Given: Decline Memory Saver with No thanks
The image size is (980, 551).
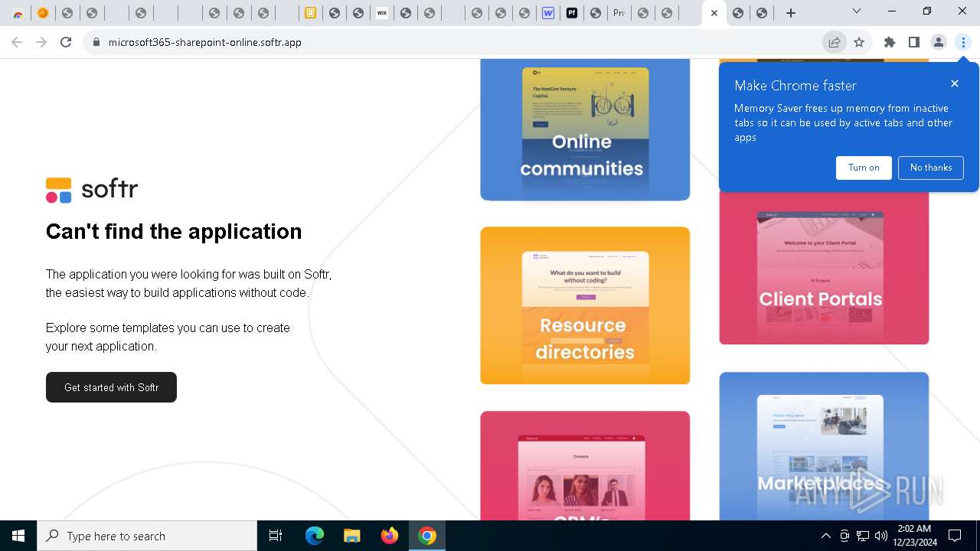Looking at the screenshot, I should tap(931, 168).
